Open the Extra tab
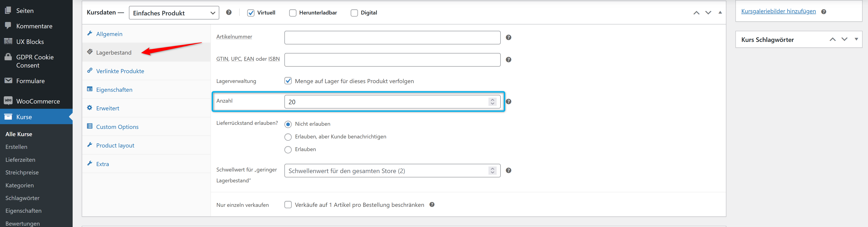868x227 pixels. point(146,164)
